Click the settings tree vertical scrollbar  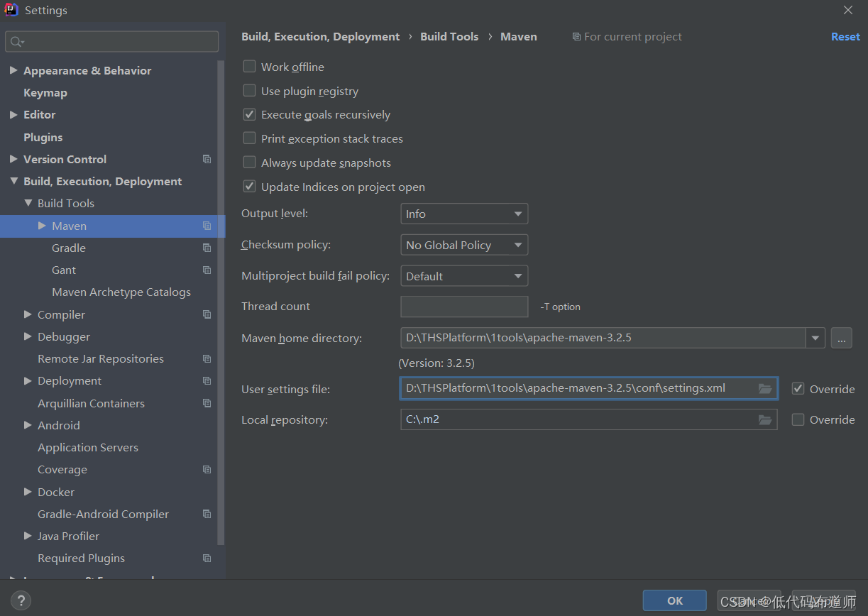pos(221,302)
